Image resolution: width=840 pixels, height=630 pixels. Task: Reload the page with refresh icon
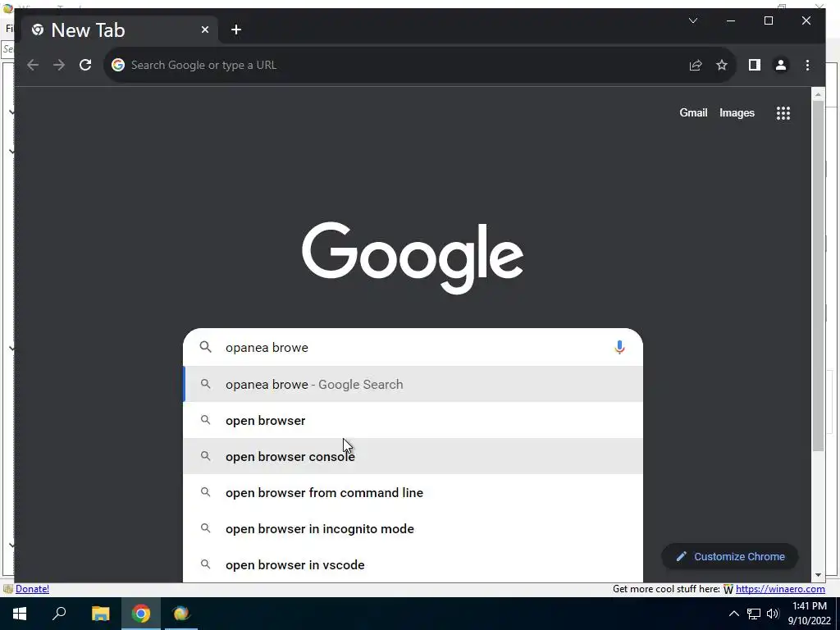[x=85, y=65]
